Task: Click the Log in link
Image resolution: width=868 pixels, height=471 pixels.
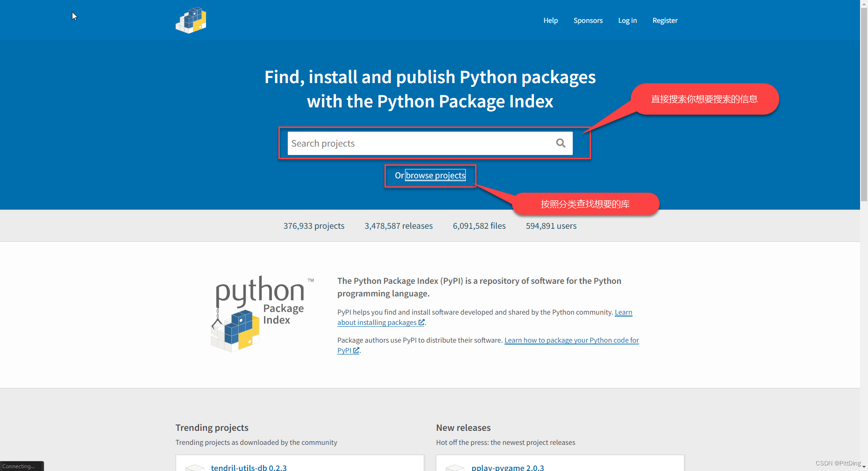Action: click(627, 21)
